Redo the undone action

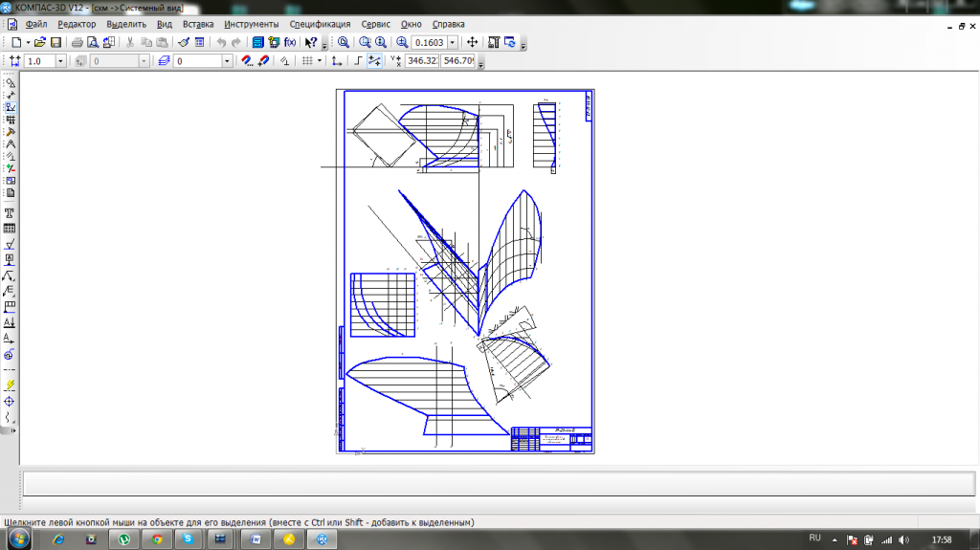(x=236, y=42)
